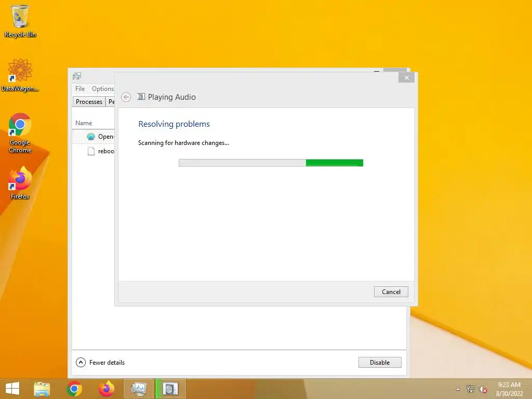The height and width of the screenshot is (399, 532).
Task: Open File Explorer in the taskbar
Action: (42, 389)
